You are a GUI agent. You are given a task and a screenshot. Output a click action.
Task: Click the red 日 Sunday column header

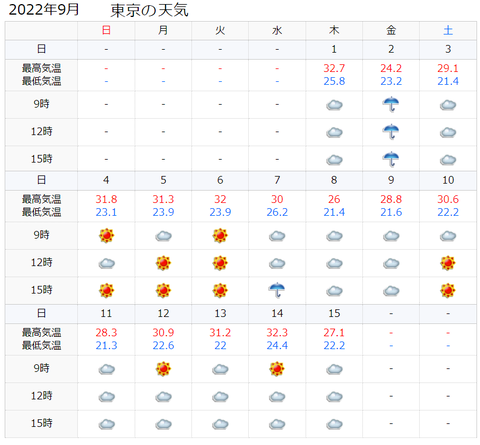pyautogui.click(x=106, y=30)
